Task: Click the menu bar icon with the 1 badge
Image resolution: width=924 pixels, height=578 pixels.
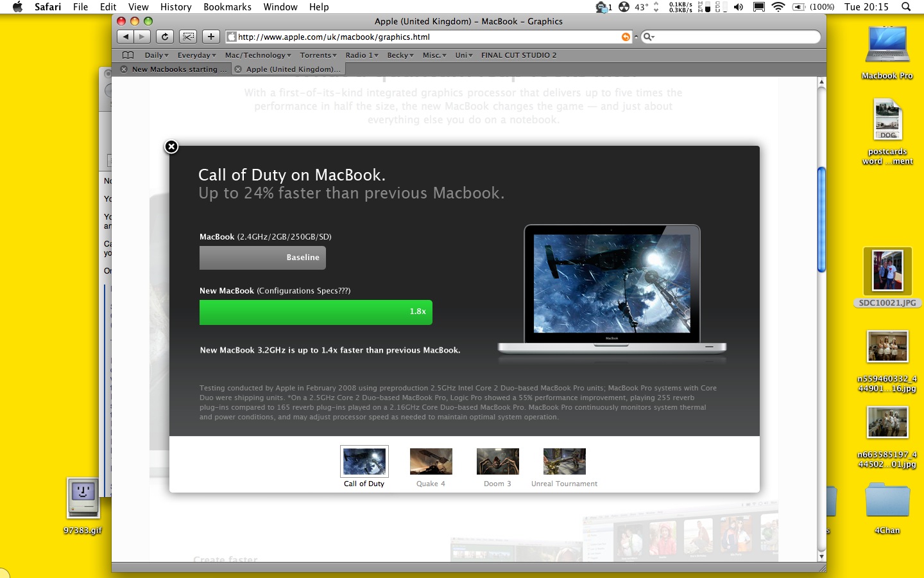Action: pyautogui.click(x=603, y=7)
